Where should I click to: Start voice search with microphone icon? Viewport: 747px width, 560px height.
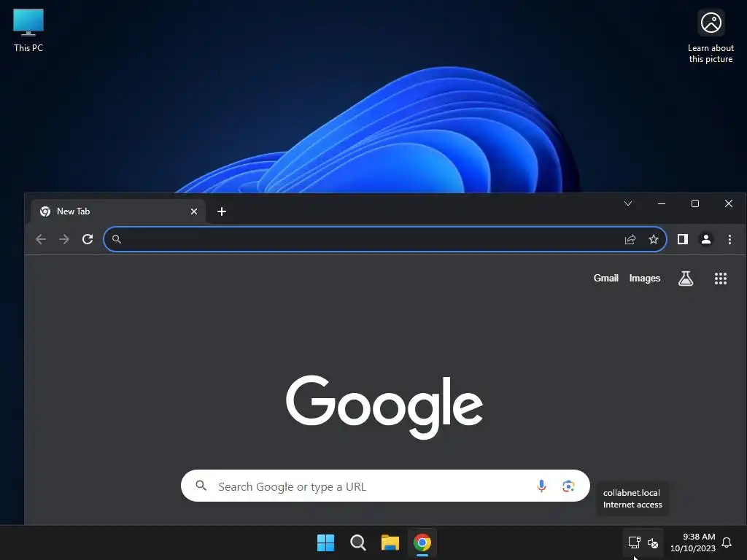point(541,486)
